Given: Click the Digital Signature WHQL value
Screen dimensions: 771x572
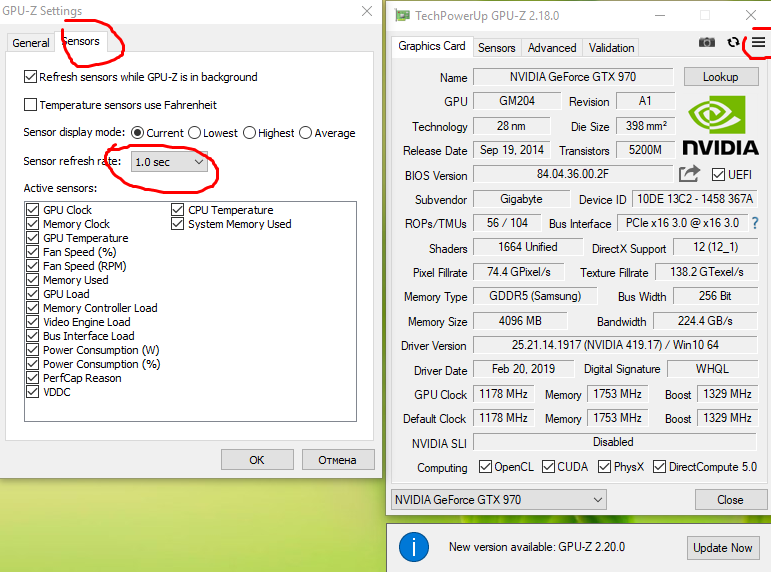Looking at the screenshot, I should pos(712,369).
